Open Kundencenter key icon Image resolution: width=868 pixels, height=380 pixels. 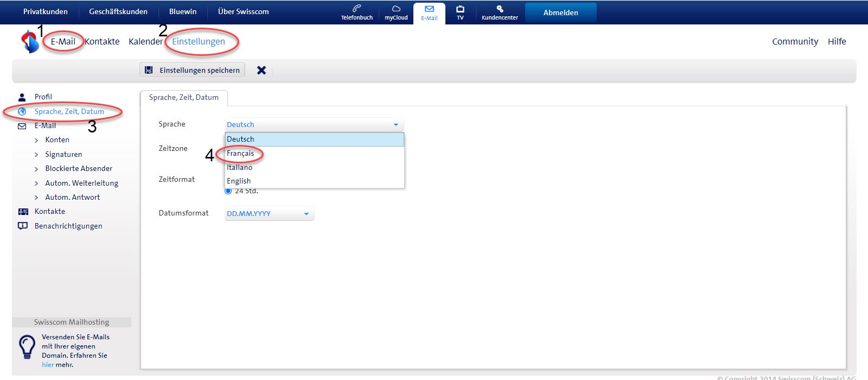pyautogui.click(x=500, y=9)
